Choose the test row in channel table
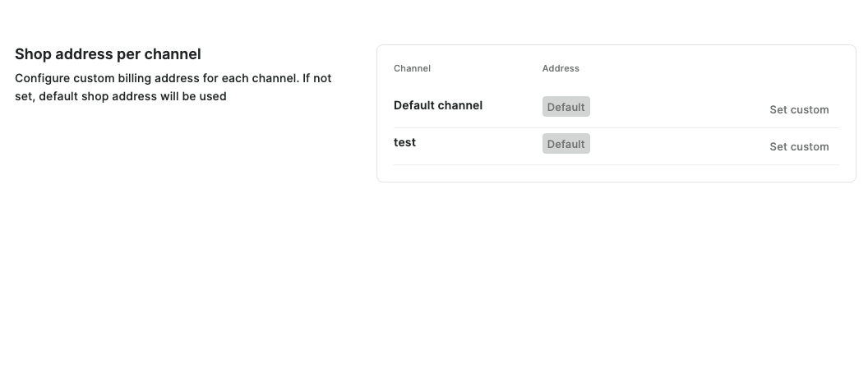Image resolution: width=868 pixels, height=379 pixels. [658, 146]
